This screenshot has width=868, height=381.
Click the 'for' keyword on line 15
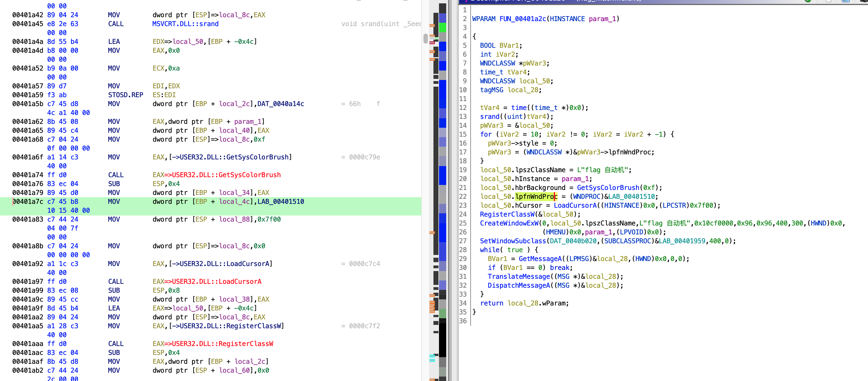click(x=486, y=134)
